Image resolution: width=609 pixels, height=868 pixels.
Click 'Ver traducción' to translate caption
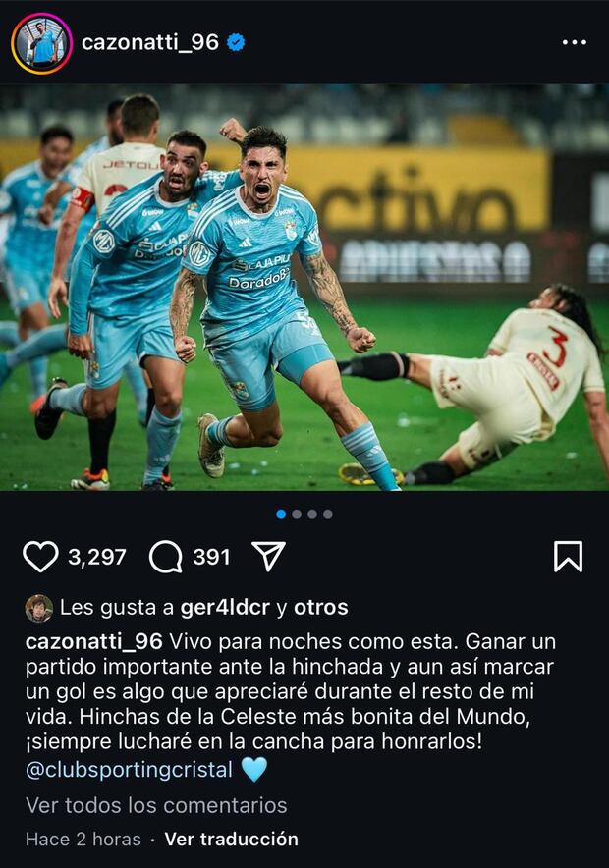pyautogui.click(x=232, y=840)
